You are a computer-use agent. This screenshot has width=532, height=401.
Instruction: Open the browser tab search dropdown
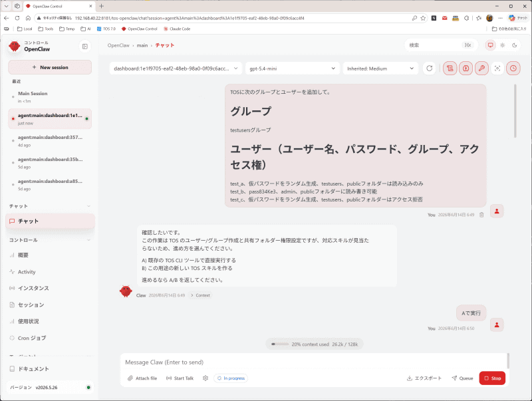[6, 6]
